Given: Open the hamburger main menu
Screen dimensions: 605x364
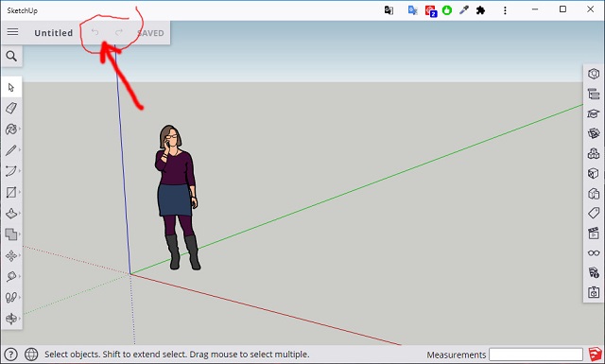Looking at the screenshot, I should (12, 31).
